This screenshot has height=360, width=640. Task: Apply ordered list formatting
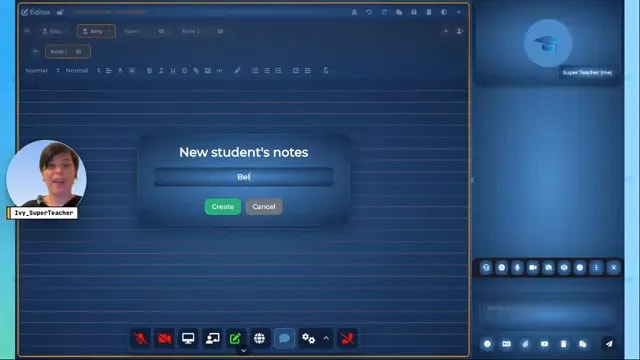(255, 71)
